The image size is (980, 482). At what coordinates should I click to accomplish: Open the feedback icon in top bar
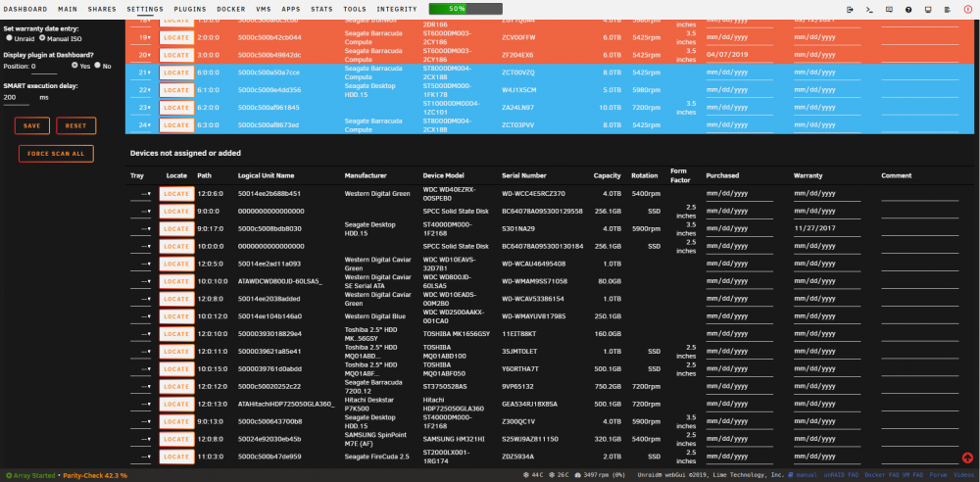[x=889, y=10]
